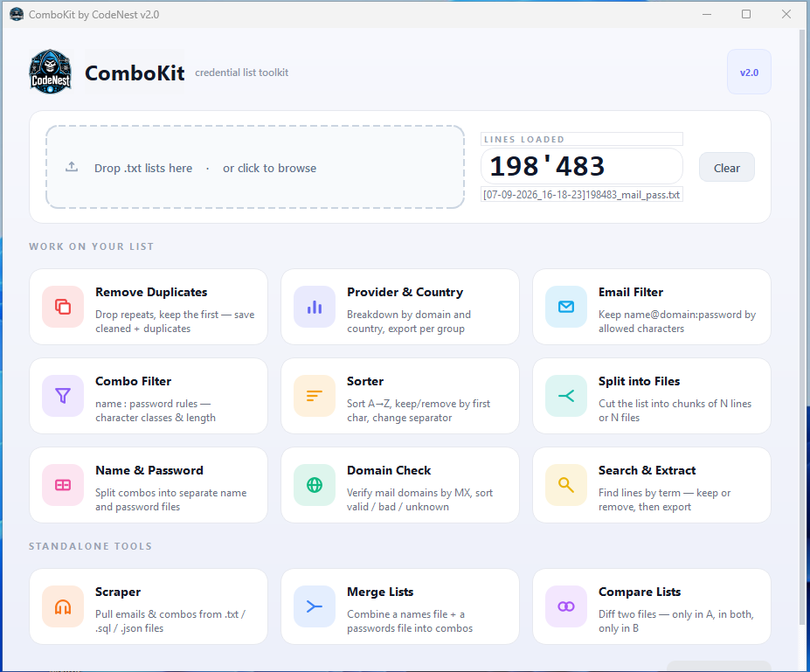Click the Split into Files branch icon
The height and width of the screenshot is (672, 810).
pos(566,396)
